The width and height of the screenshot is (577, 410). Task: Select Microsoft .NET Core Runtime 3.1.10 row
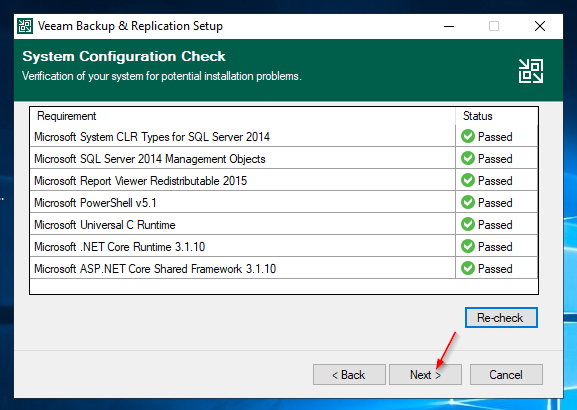pos(283,246)
